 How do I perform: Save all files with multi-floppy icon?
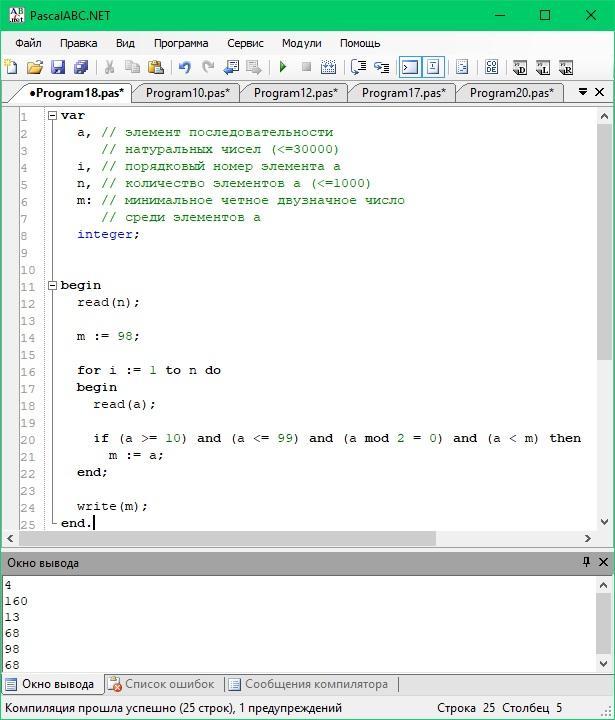click(81, 67)
